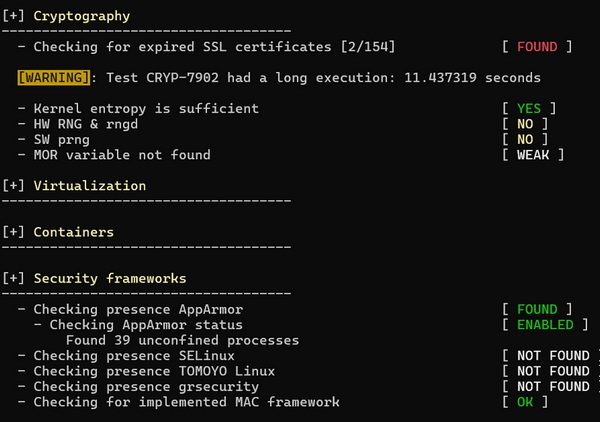600x422 pixels.
Task: Click the green FOUND status for AppArmor presence
Action: pyautogui.click(x=537, y=309)
